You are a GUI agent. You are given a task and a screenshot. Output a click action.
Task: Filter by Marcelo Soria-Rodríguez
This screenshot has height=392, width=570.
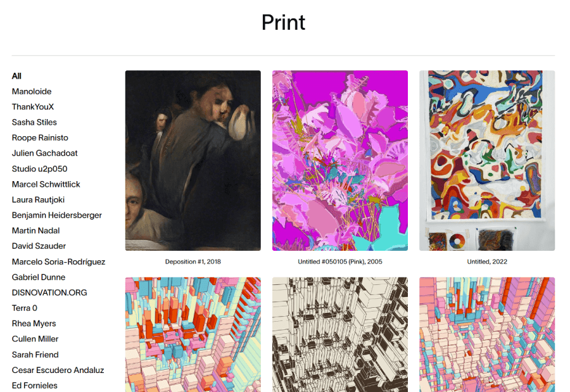point(58,262)
